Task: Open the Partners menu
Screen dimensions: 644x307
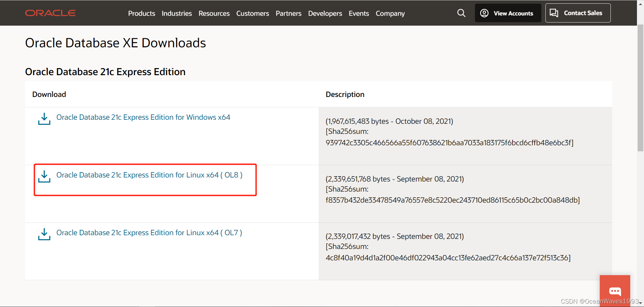Action: (x=288, y=13)
